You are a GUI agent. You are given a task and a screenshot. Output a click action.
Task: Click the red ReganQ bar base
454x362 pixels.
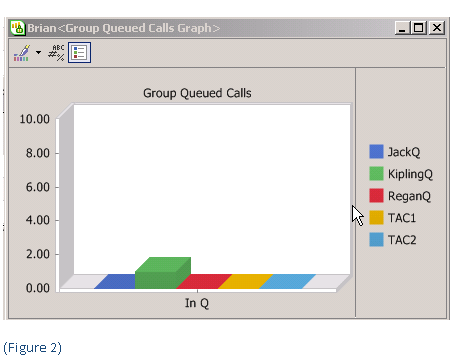click(x=204, y=282)
